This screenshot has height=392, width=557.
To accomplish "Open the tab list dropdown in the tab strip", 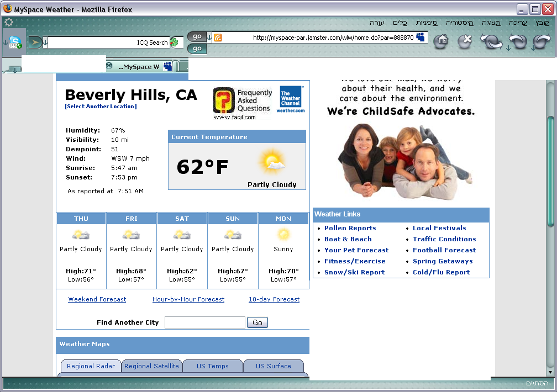I will point(13,69).
